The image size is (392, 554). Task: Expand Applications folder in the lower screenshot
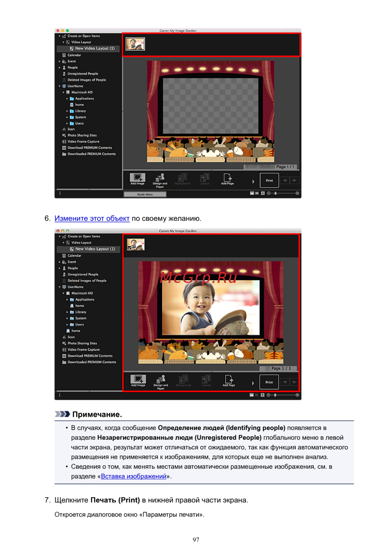pyautogui.click(x=67, y=299)
